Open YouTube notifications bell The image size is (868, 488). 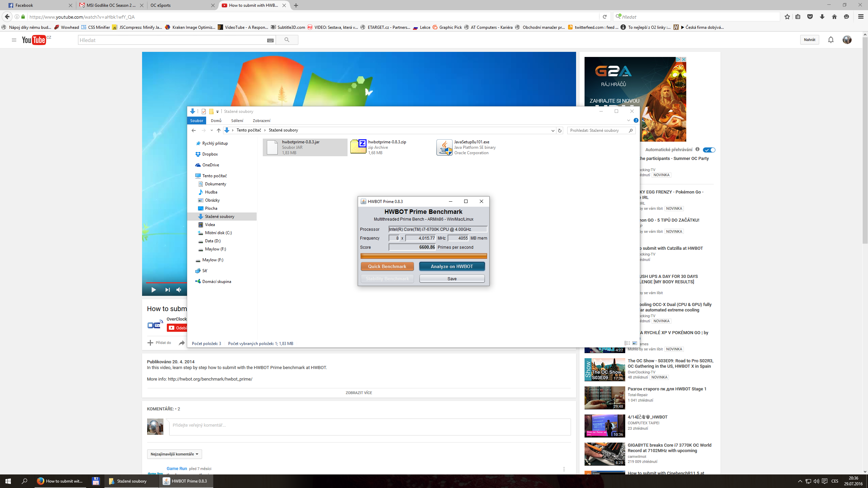831,40
